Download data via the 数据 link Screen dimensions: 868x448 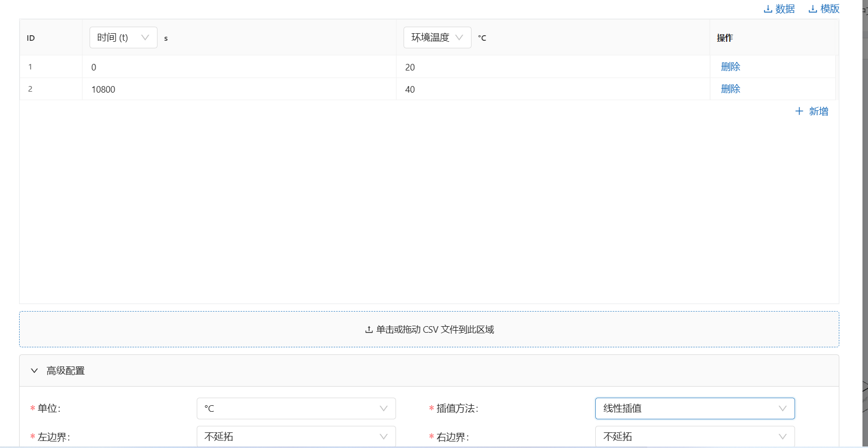tap(779, 9)
